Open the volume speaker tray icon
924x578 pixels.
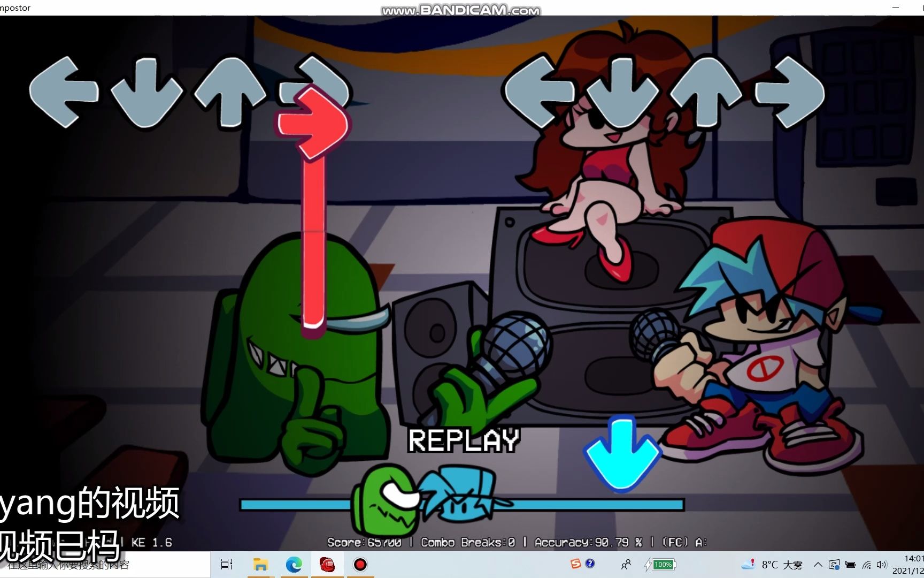[x=882, y=565]
